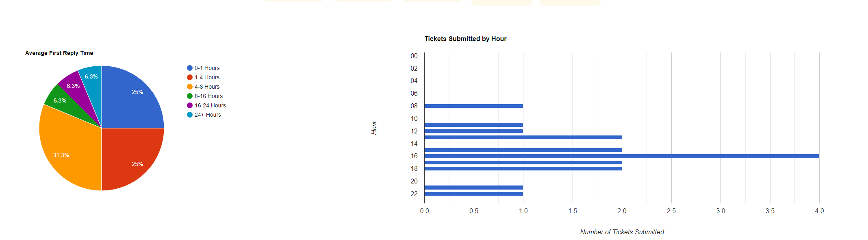Click the orange 4-8 Hours legend dot

[x=190, y=87]
